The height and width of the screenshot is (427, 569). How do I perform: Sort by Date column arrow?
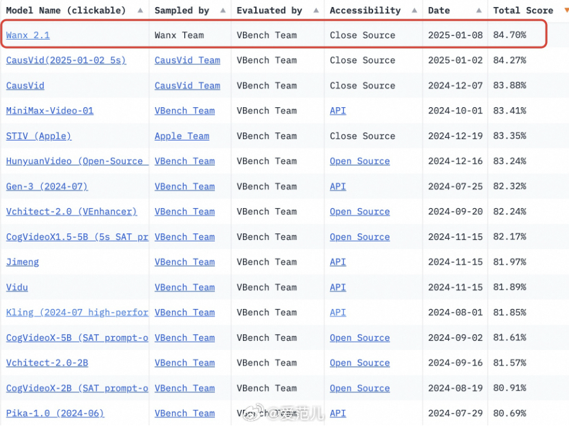coord(479,11)
